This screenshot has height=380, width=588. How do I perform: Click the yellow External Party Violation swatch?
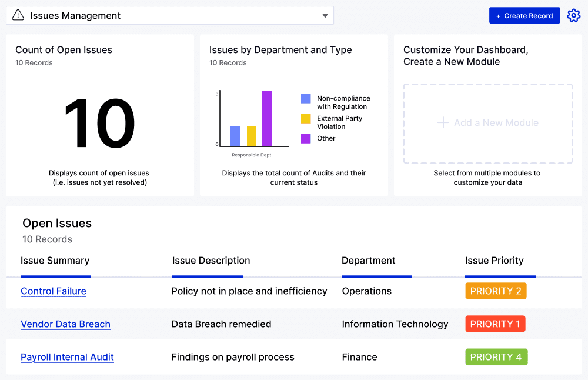click(x=306, y=119)
